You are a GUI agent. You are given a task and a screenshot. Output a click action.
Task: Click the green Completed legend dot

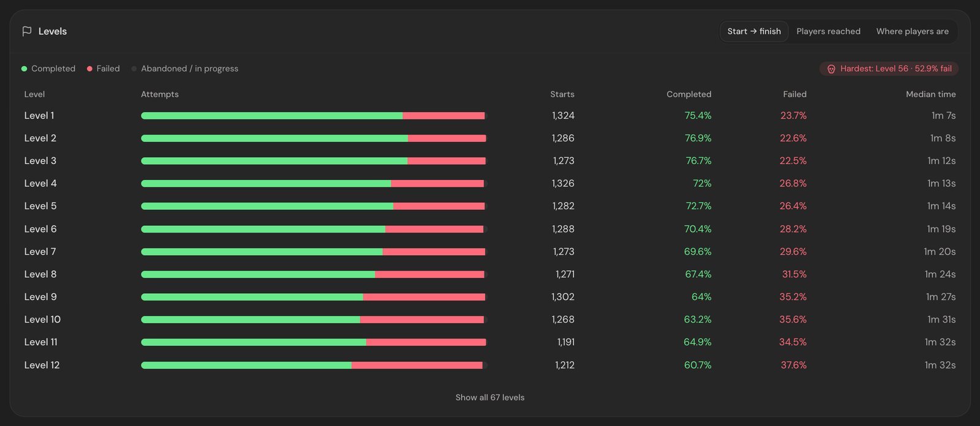click(24, 69)
